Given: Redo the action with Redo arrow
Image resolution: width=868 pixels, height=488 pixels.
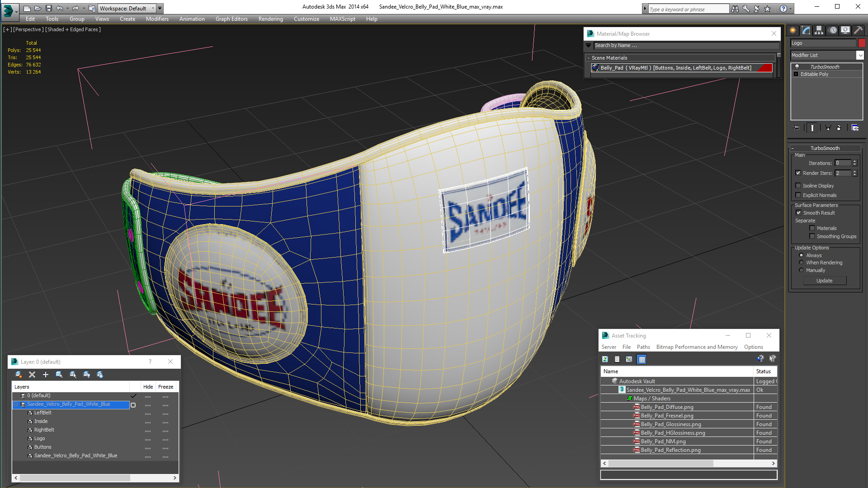Looking at the screenshot, I should (75, 8).
